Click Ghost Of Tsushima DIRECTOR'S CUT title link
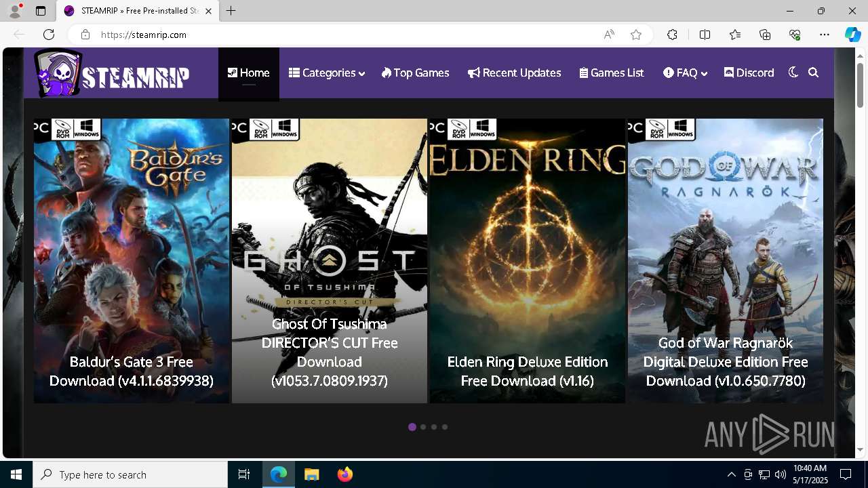The height and width of the screenshot is (488, 868). (x=330, y=352)
